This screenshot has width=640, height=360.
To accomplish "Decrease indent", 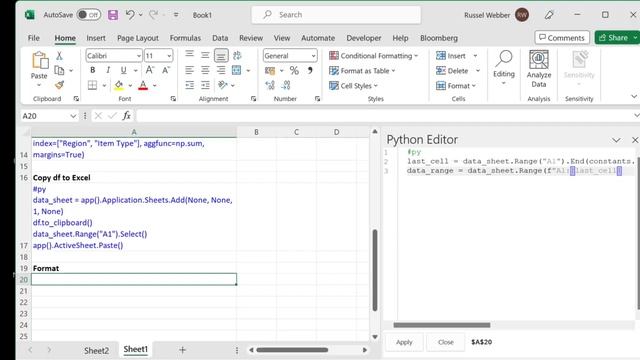I will 189,85.
